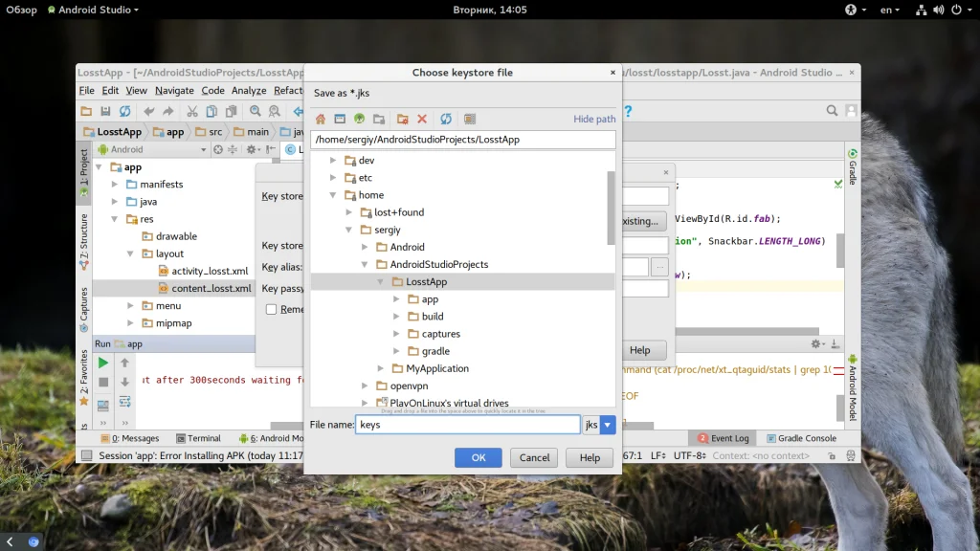Click the Undo arrow in main toolbar
980x551 pixels.
(x=149, y=112)
